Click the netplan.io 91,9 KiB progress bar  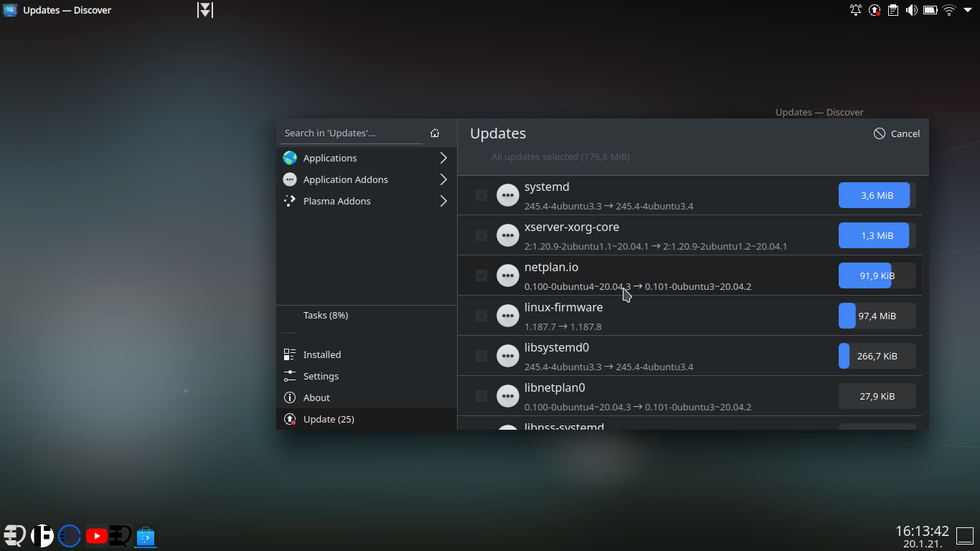click(877, 275)
